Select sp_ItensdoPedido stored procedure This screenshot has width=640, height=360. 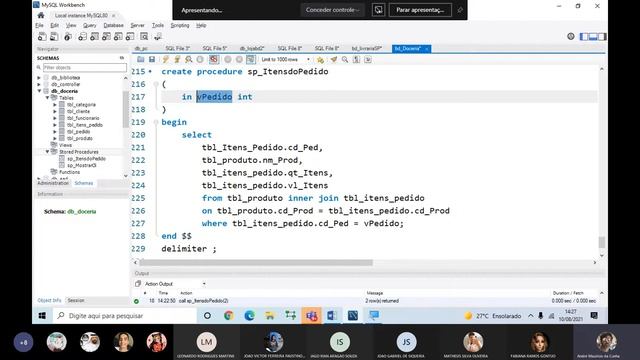tap(86, 159)
